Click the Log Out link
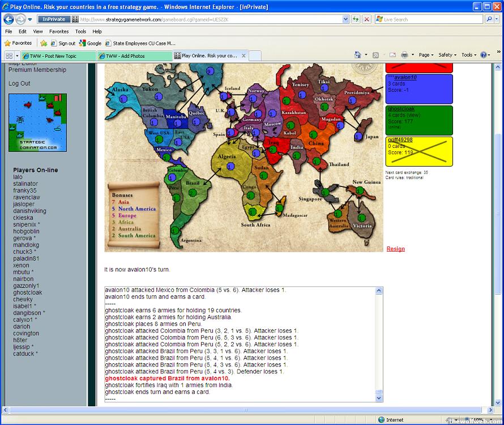 point(19,83)
